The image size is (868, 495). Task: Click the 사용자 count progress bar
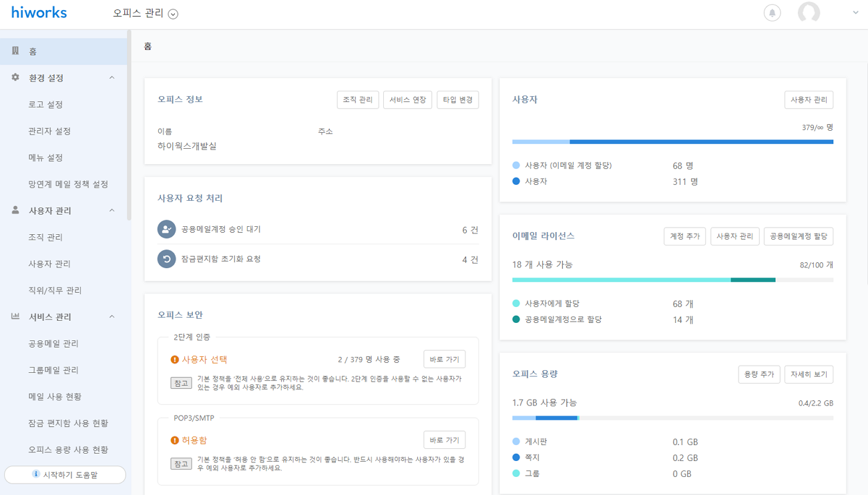pos(672,141)
